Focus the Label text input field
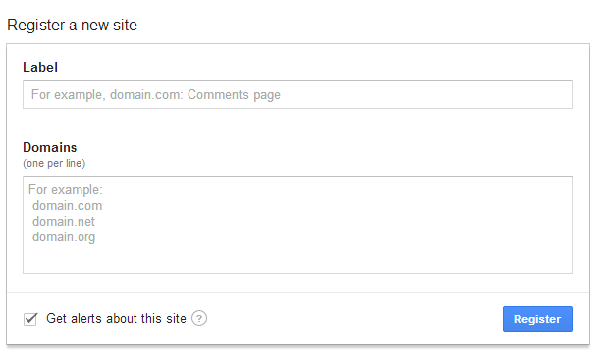The height and width of the screenshot is (364, 594). point(297,94)
